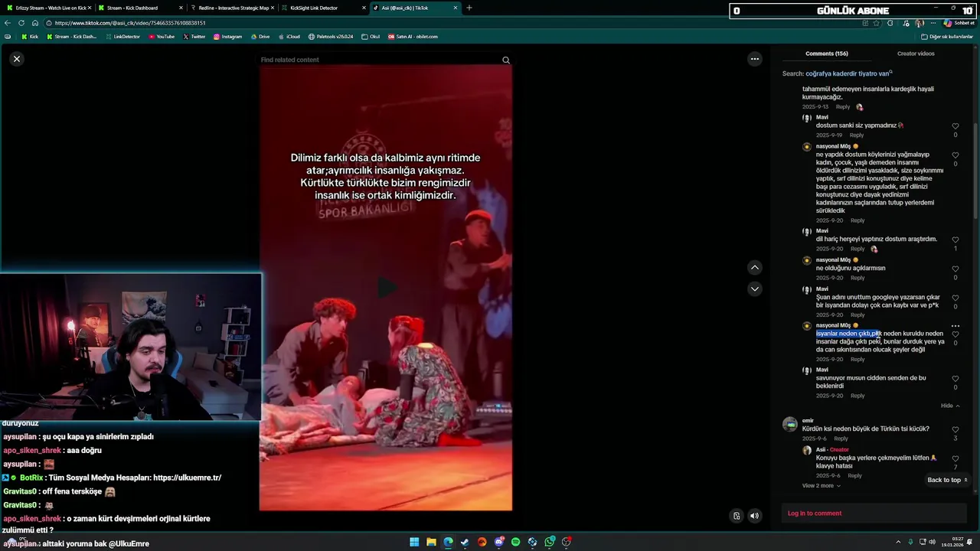Open the browser profile avatar
980x551 pixels.
click(920, 23)
